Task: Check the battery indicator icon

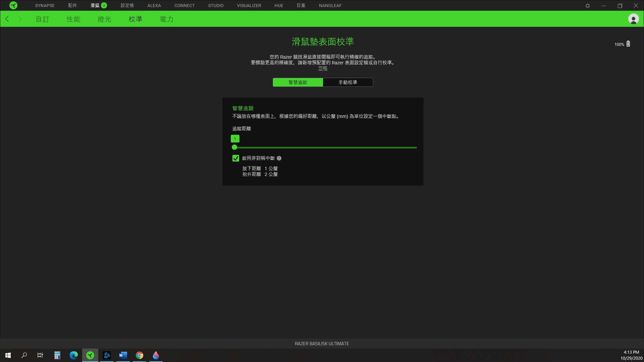Action: 628,44
